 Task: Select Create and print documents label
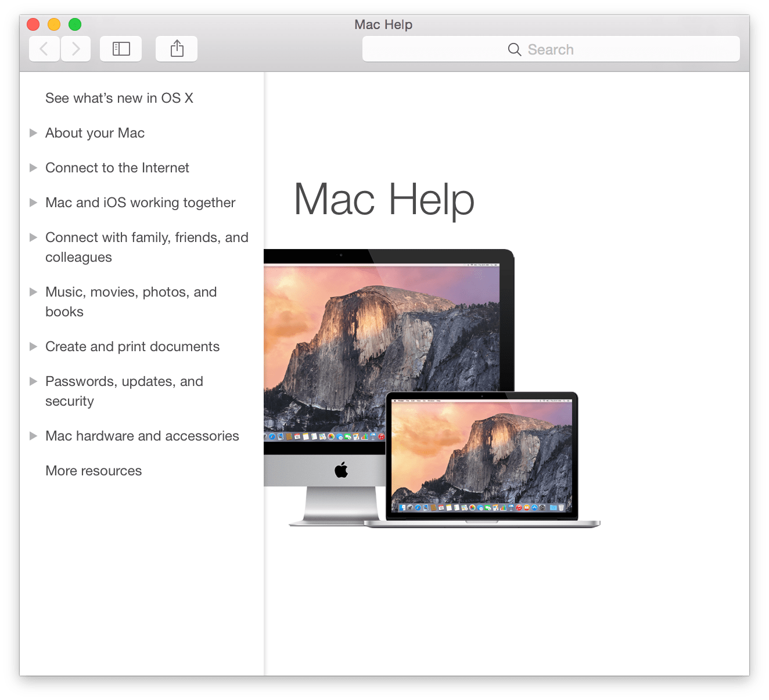[132, 347]
